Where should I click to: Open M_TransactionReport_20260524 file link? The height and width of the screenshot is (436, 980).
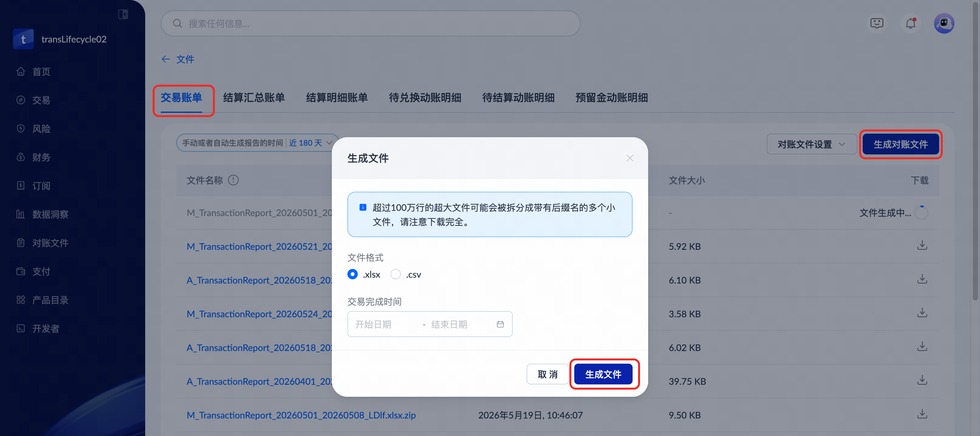[x=260, y=314]
